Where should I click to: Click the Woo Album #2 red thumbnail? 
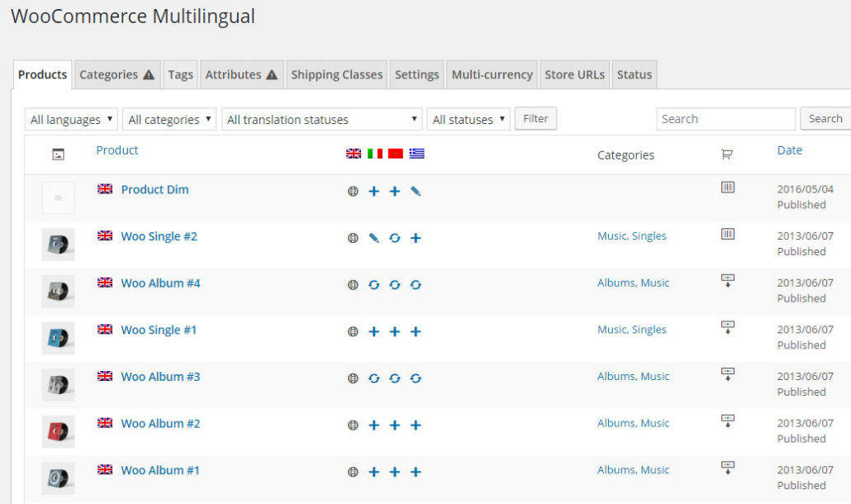[58, 431]
